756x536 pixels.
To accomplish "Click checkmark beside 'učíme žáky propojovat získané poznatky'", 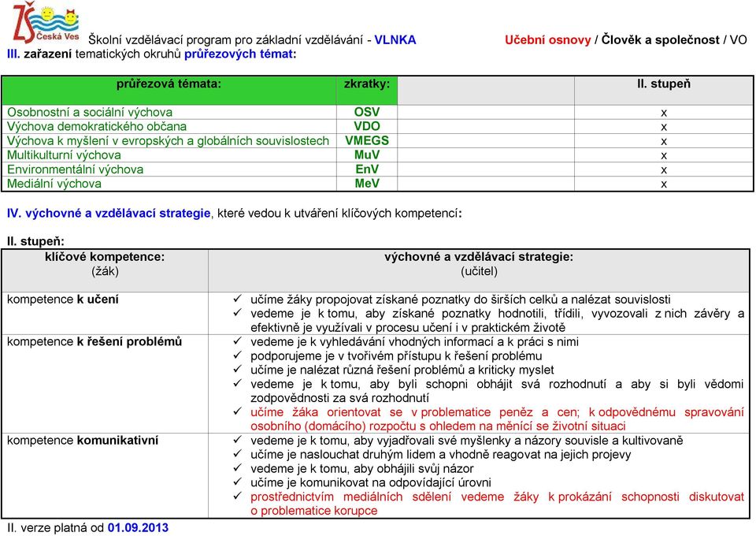I will 237,299.
